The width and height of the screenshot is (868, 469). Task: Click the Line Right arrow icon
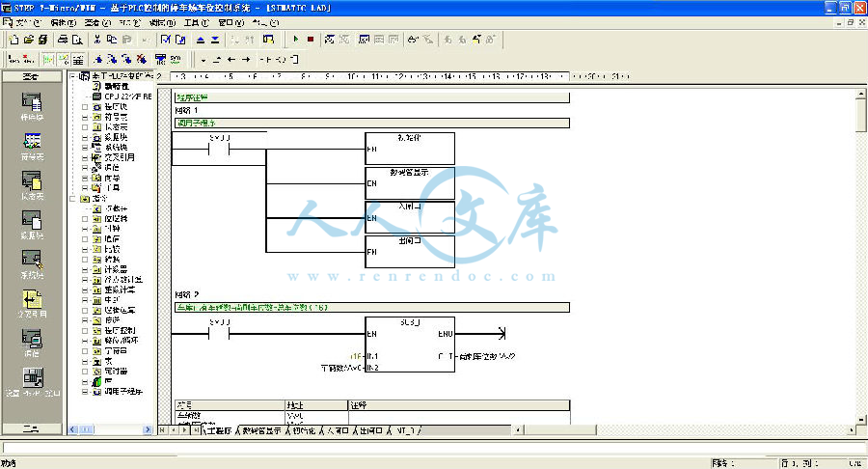pyautogui.click(x=246, y=59)
